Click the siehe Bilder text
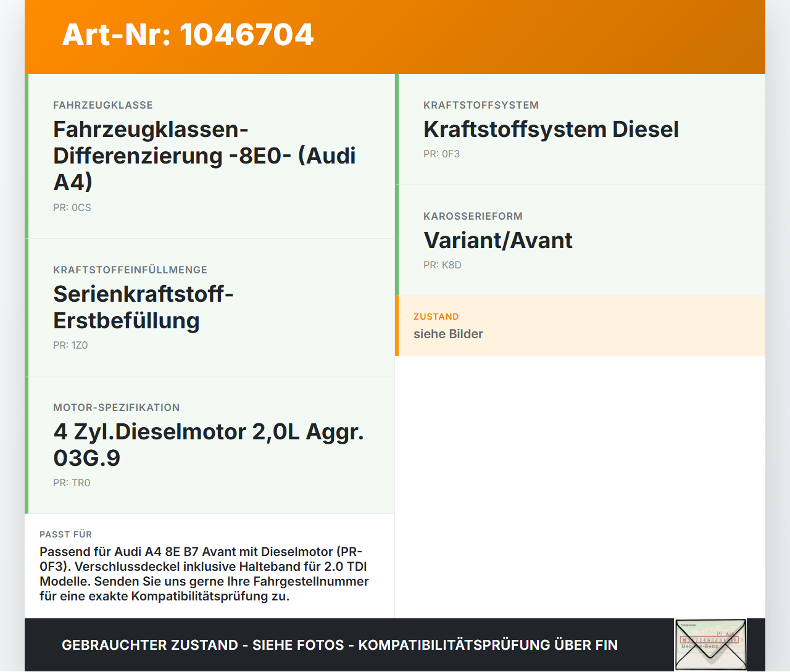Image resolution: width=790 pixels, height=672 pixels. [448, 334]
